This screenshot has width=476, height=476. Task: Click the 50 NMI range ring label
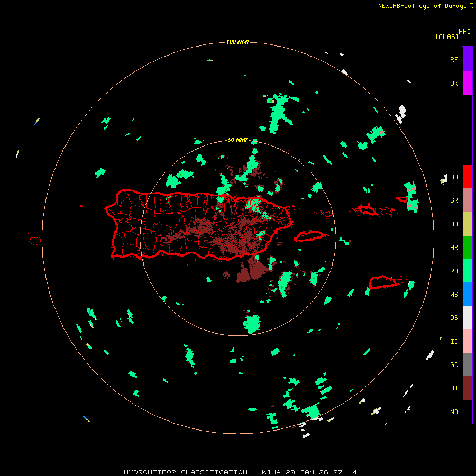point(237,140)
